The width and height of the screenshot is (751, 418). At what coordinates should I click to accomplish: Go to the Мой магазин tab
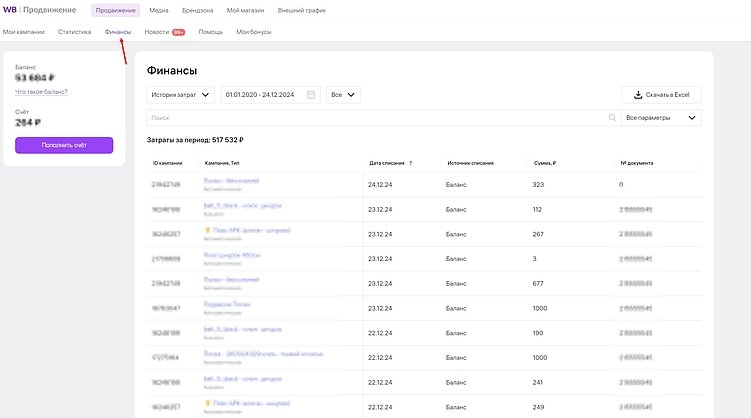(245, 10)
